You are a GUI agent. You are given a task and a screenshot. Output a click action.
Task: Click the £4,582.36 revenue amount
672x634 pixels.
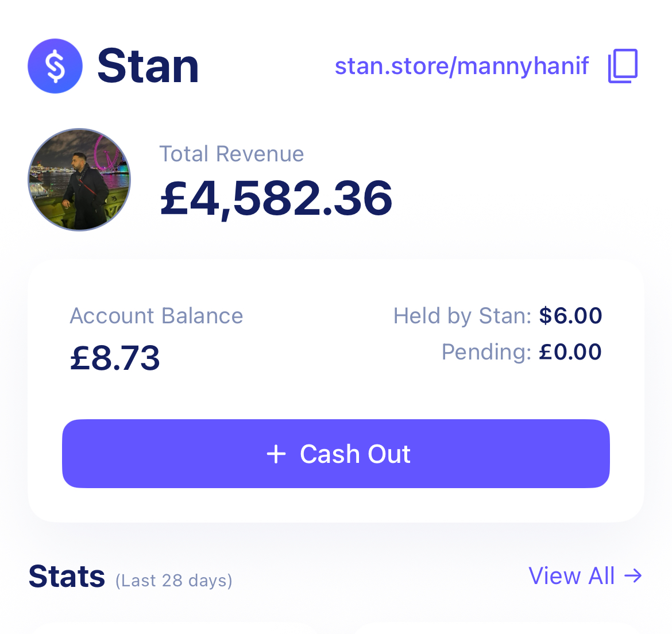(276, 198)
